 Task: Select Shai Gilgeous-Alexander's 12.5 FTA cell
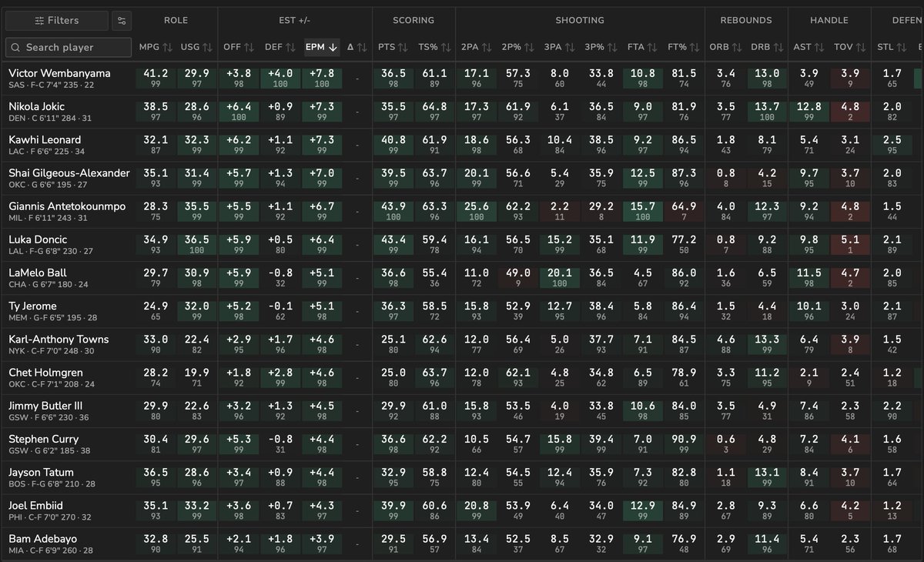pos(643,179)
